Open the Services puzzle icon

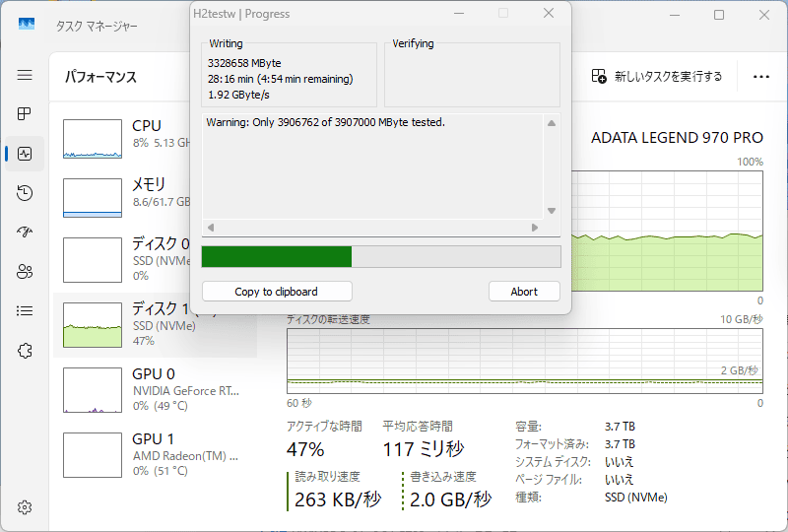pyautogui.click(x=25, y=351)
